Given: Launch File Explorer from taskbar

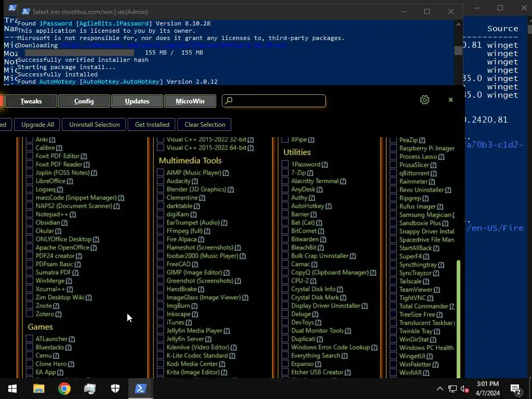Looking at the screenshot, I should pyautogui.click(x=38, y=389).
